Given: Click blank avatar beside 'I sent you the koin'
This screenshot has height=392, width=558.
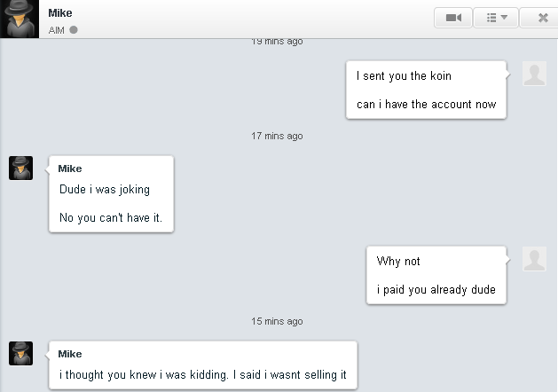Looking at the screenshot, I should click(534, 74).
